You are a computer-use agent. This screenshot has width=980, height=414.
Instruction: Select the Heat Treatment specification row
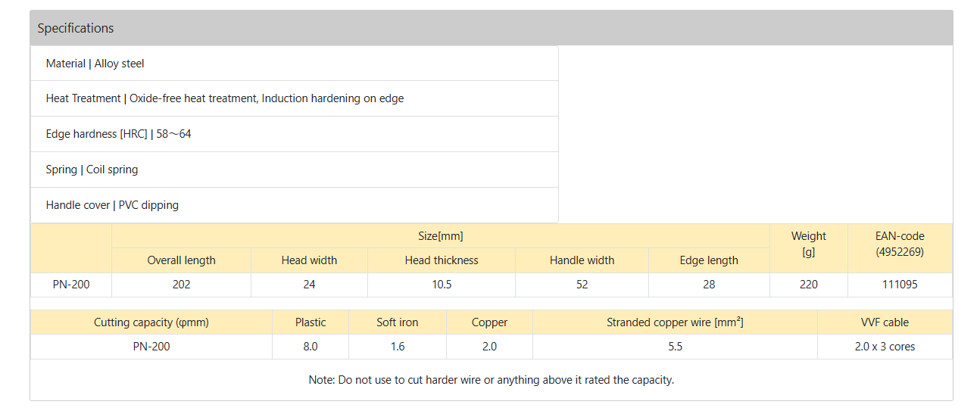pos(295,98)
